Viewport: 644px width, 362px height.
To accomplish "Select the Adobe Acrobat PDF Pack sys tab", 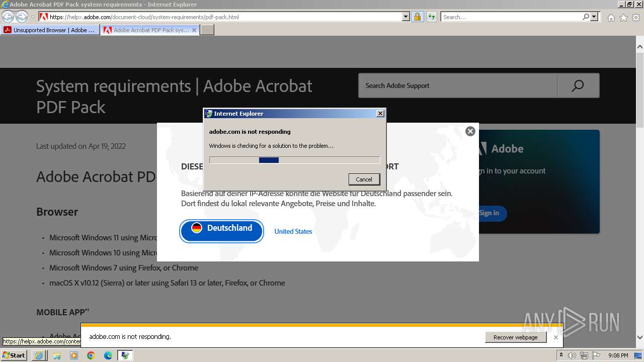I will (146, 30).
